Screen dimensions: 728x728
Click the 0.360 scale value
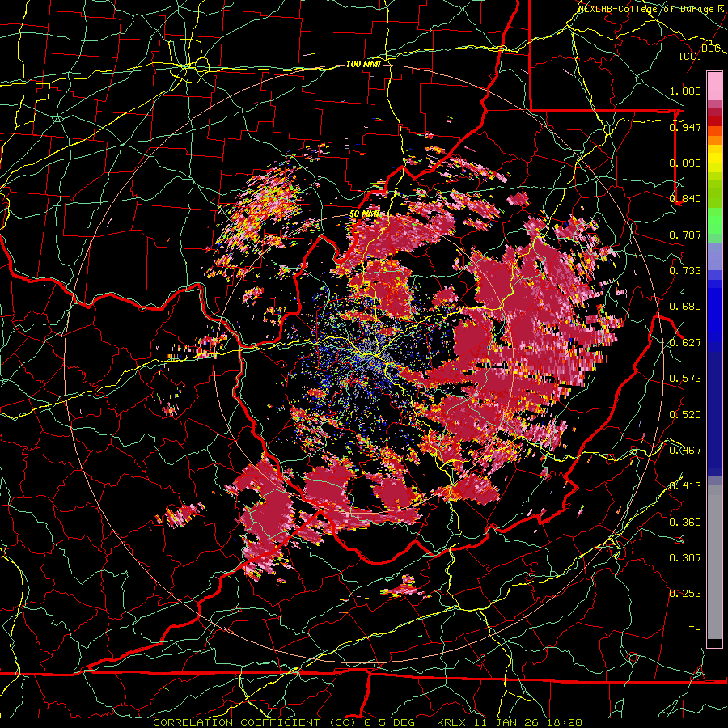[685, 523]
